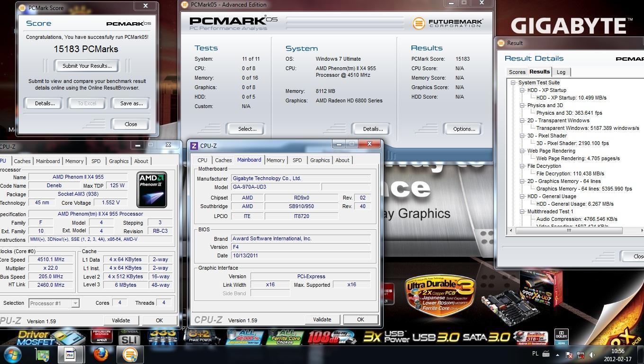Open the Graphics tab in Mainboard CPU-Z window

320,160
